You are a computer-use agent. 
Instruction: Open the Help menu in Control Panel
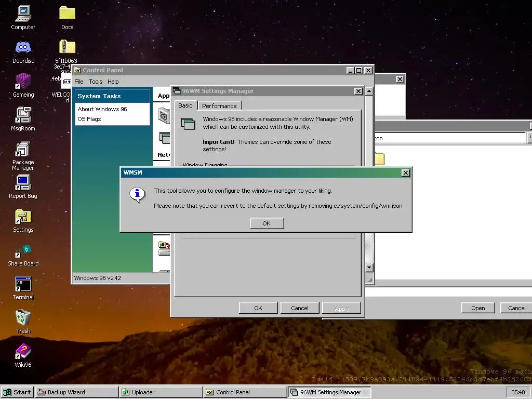[x=113, y=82]
